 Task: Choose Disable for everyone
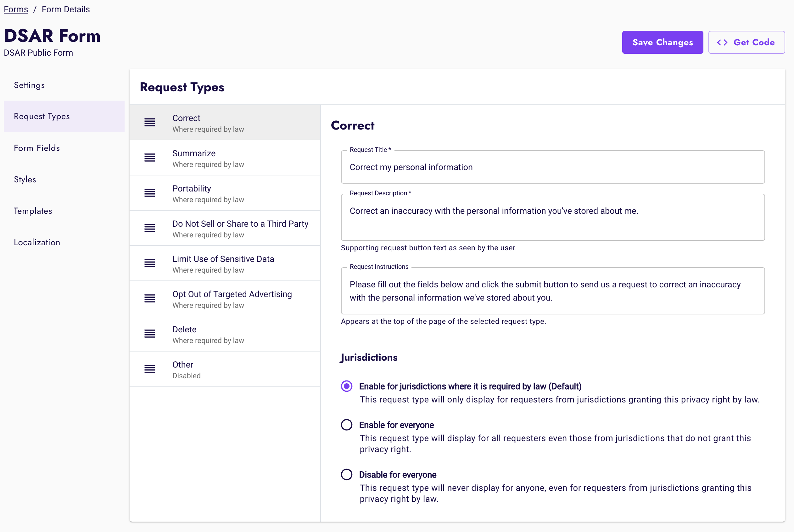point(346,474)
